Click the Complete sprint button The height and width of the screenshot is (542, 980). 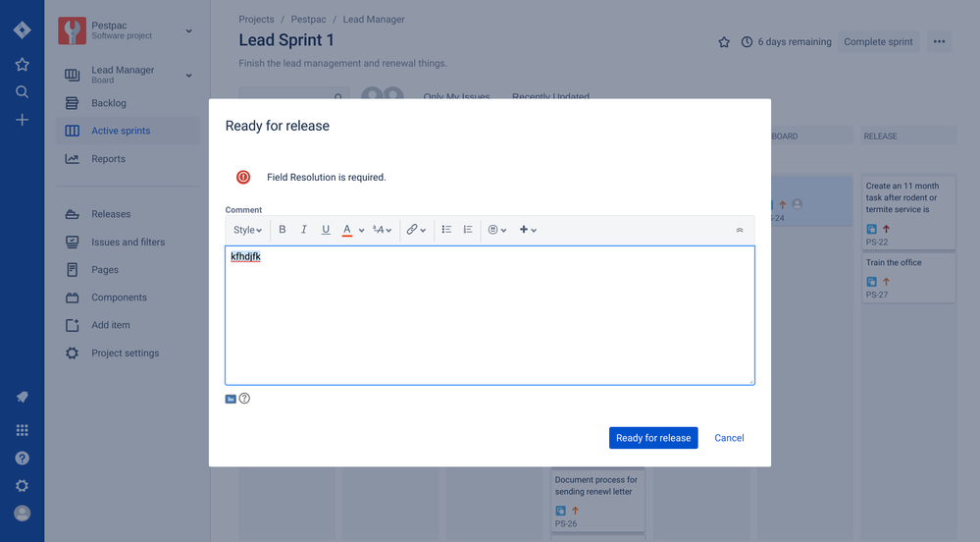tap(878, 42)
